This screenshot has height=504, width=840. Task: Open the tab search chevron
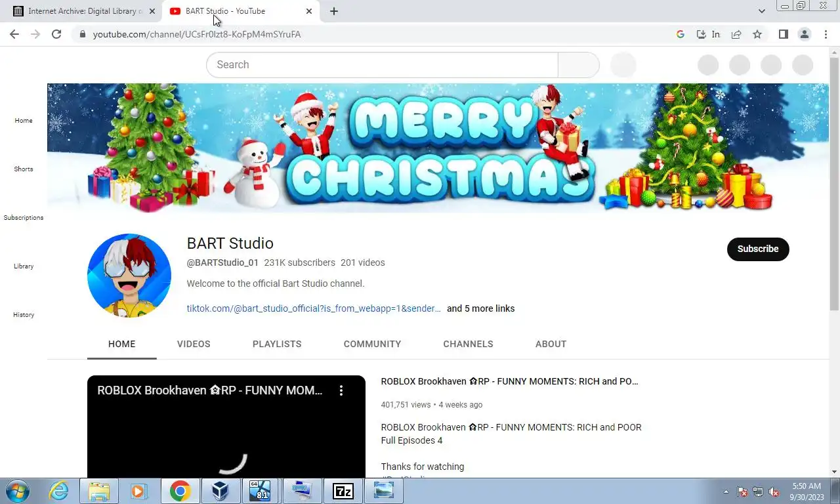(762, 11)
